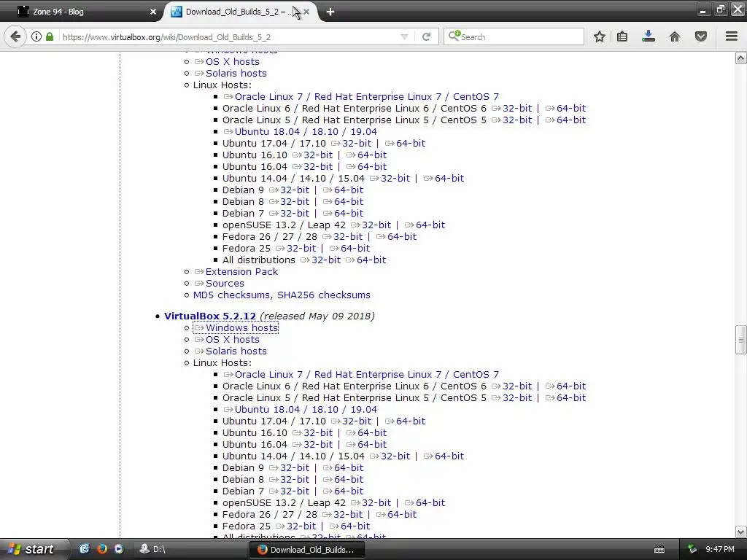
Task: Go to Firefox home page
Action: [675, 36]
